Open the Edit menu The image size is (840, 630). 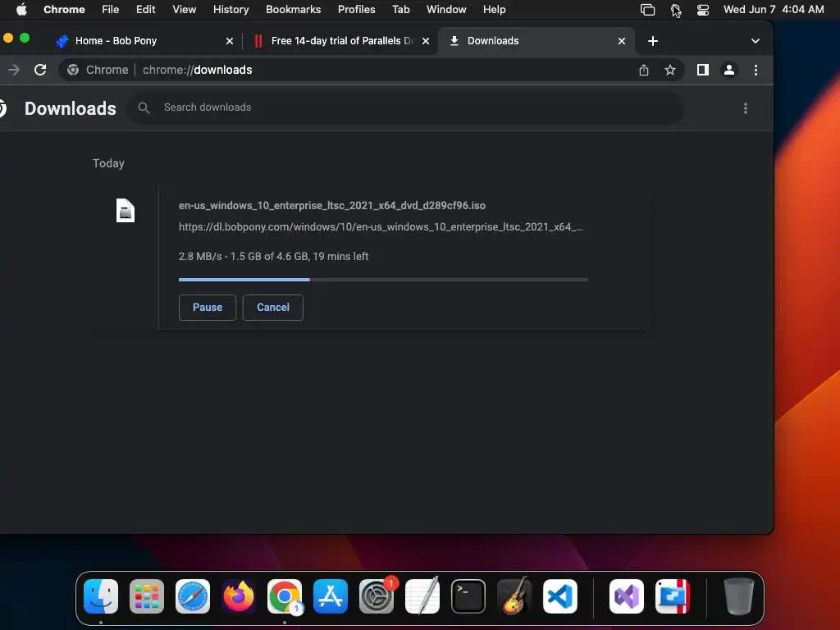point(145,10)
